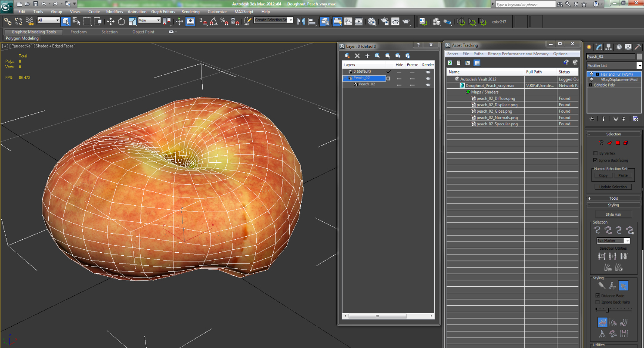Click Refresh icon in Asset Tracking
This screenshot has width=644, height=348.
[450, 63]
